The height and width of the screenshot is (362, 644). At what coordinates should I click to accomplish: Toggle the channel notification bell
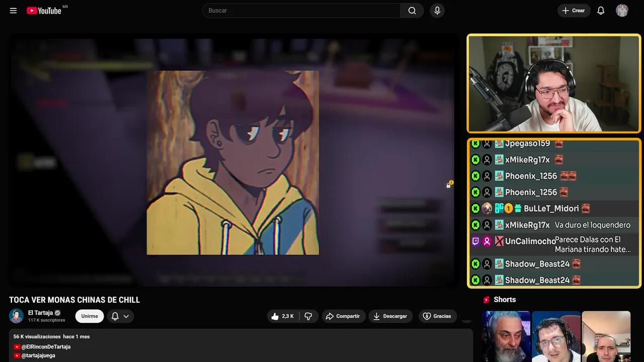click(115, 316)
